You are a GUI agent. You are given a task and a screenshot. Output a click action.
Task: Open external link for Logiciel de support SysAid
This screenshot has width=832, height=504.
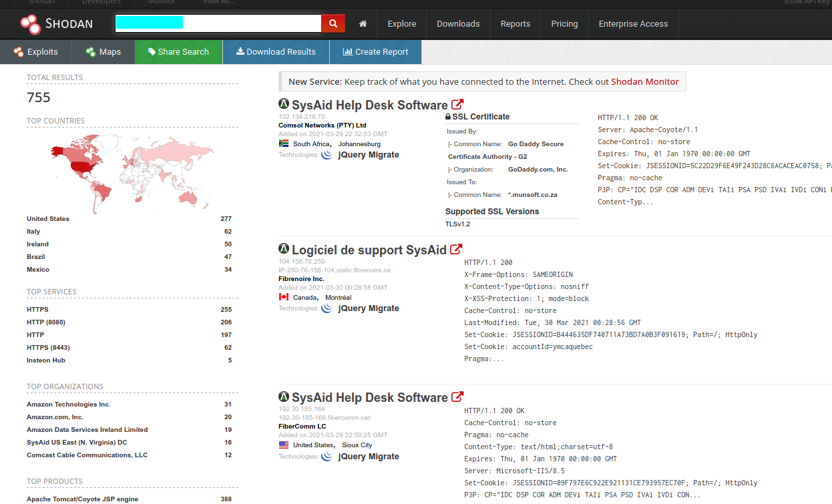pyautogui.click(x=456, y=250)
